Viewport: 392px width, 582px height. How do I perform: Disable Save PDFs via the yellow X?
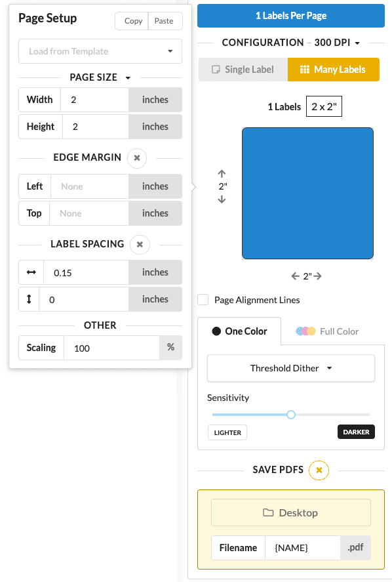point(319,470)
